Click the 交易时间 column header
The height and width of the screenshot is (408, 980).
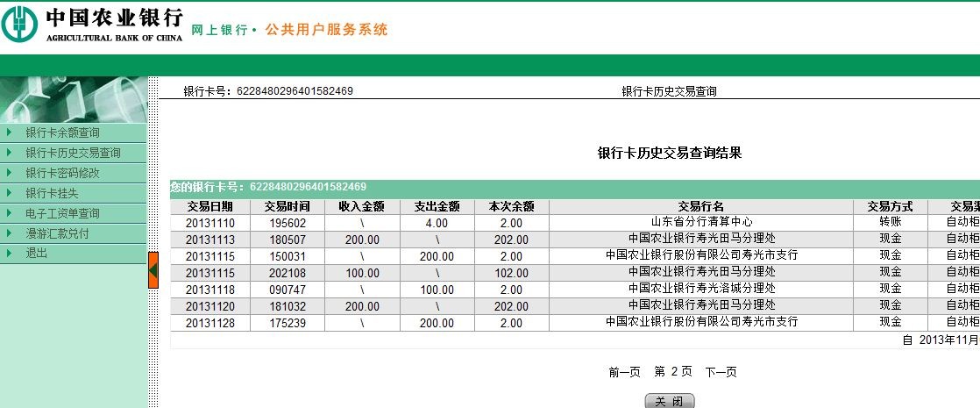tap(287, 206)
